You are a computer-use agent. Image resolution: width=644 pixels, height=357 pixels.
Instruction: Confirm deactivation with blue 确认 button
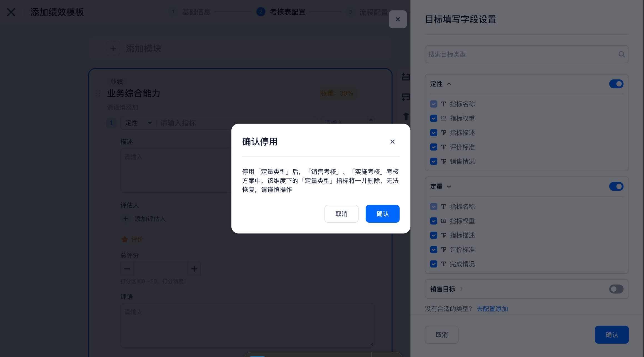click(382, 214)
